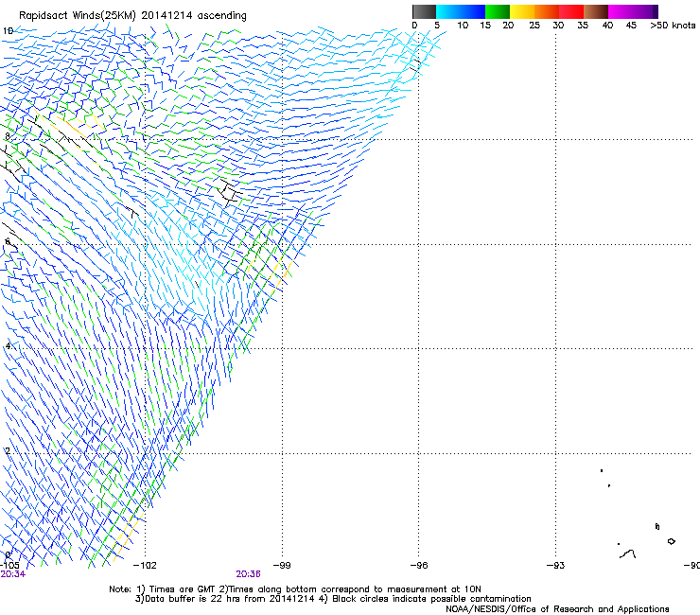Click the latitude '10' axis label
Viewport: 700px width, 615px height.
point(8,31)
